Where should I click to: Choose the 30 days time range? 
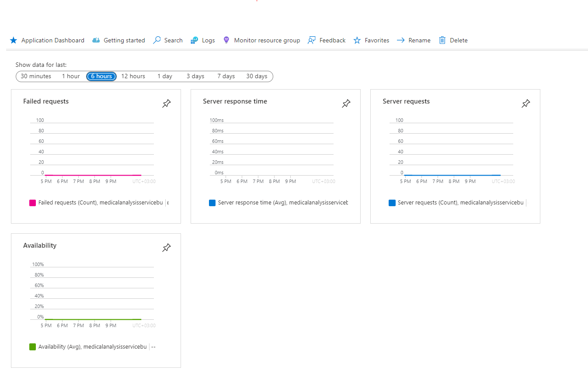pyautogui.click(x=257, y=76)
